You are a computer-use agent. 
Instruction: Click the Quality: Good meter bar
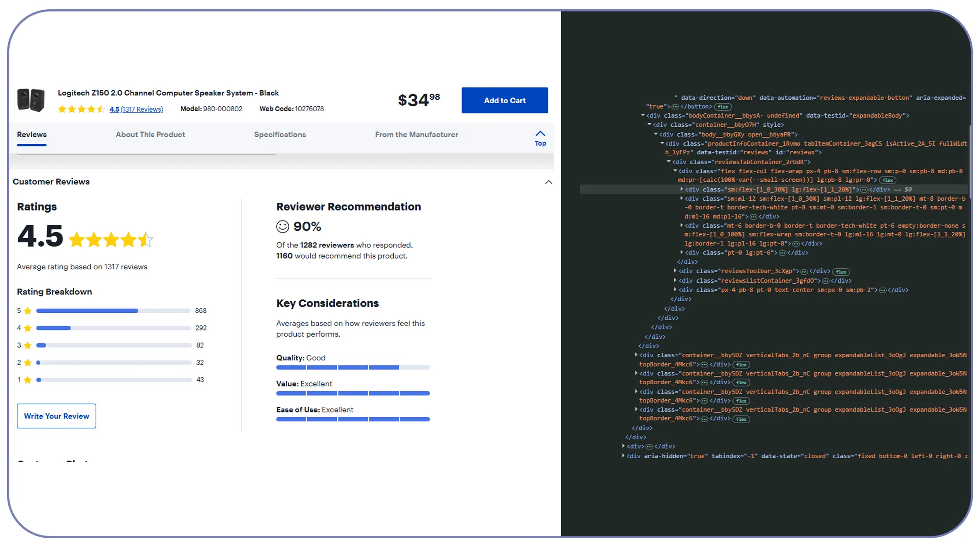point(353,367)
